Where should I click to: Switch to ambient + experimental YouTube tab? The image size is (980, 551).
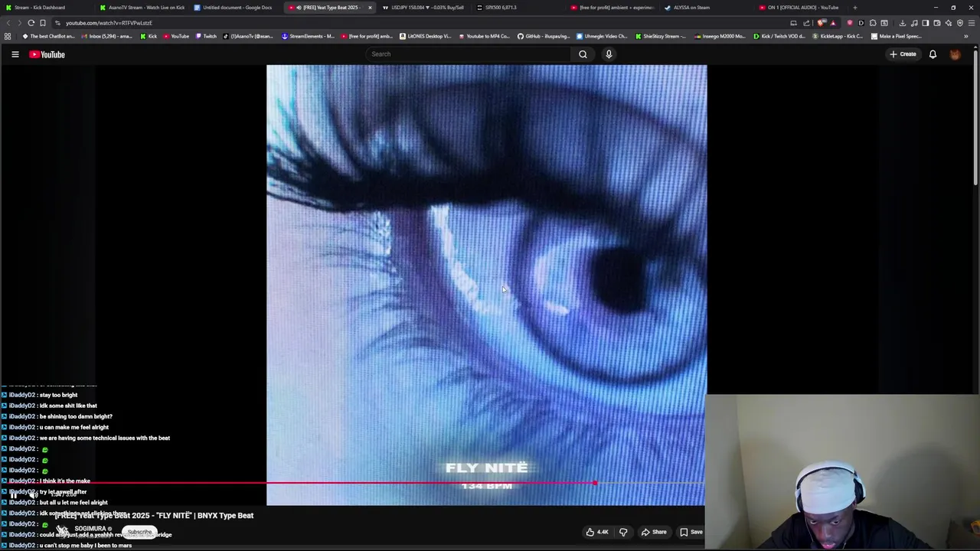(x=612, y=8)
